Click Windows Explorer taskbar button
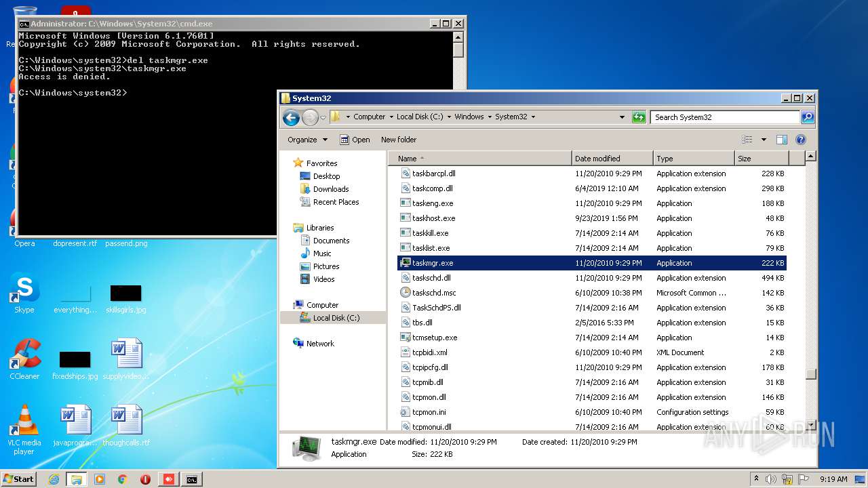This screenshot has height=488, width=868. 76,479
